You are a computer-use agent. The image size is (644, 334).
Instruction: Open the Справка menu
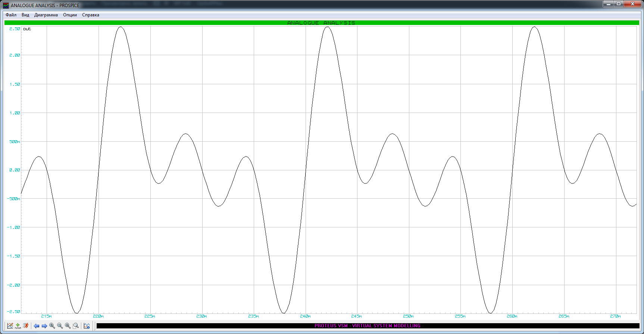pos(91,15)
